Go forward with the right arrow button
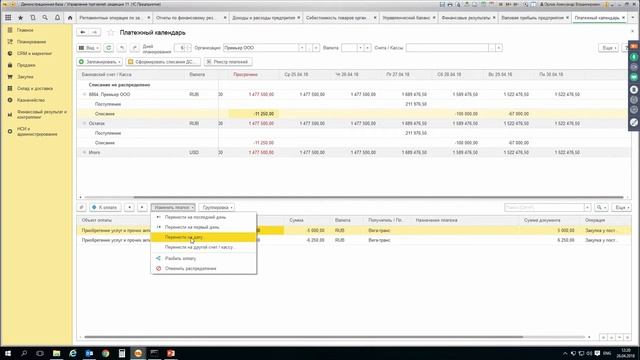Screen dimensions: 640x360 point(94,32)
